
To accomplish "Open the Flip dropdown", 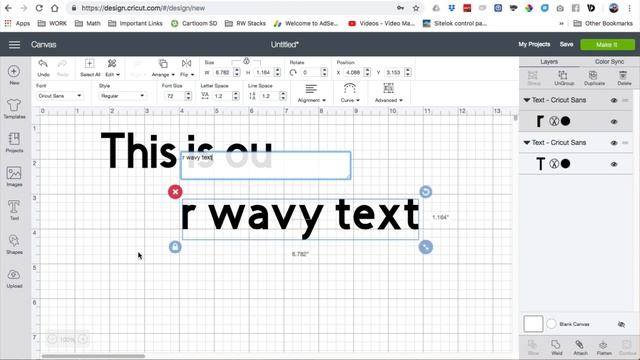I will 187,68.
